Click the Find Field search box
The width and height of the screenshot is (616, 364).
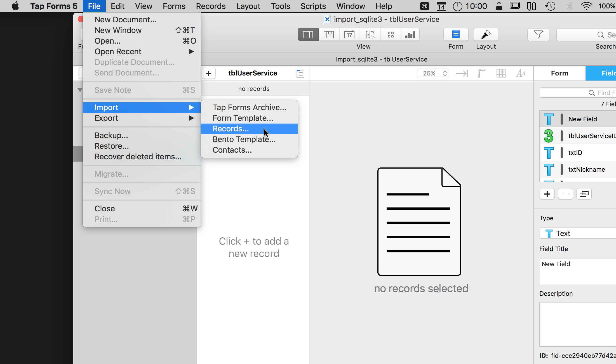coord(578,93)
